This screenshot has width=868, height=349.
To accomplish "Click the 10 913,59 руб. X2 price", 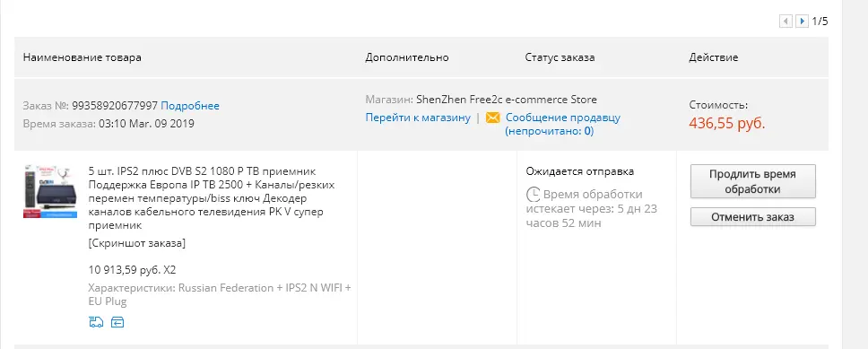I will coord(133,270).
